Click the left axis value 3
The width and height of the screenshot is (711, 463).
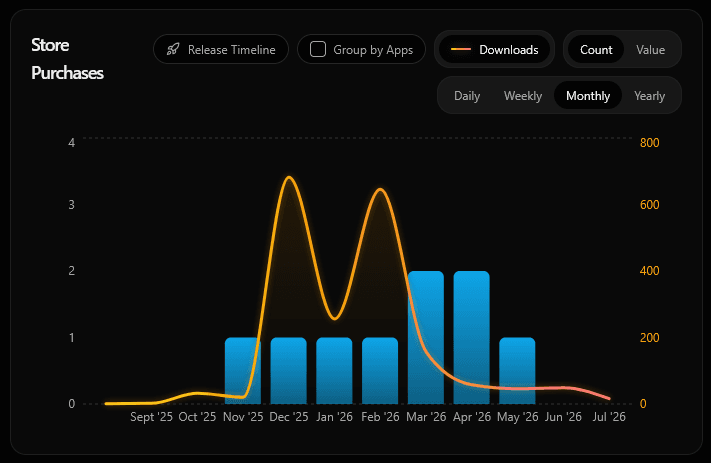(71, 205)
